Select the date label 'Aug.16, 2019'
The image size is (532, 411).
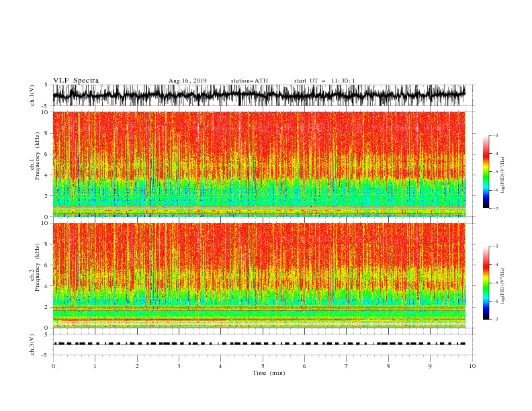coord(187,81)
